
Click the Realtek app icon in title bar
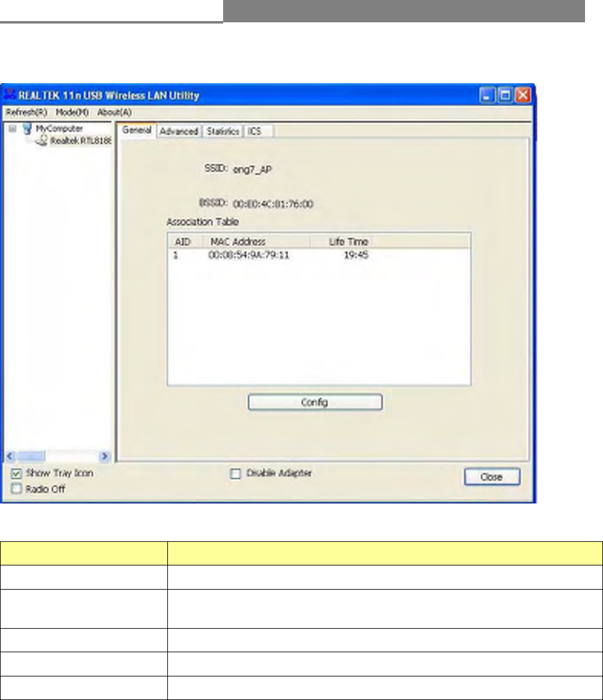pos(9,95)
